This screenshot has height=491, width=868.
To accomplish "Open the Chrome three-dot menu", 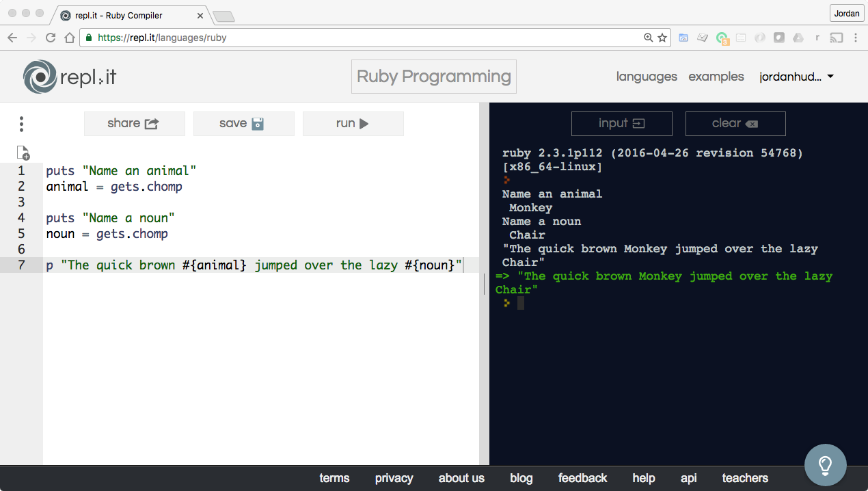I will click(856, 38).
